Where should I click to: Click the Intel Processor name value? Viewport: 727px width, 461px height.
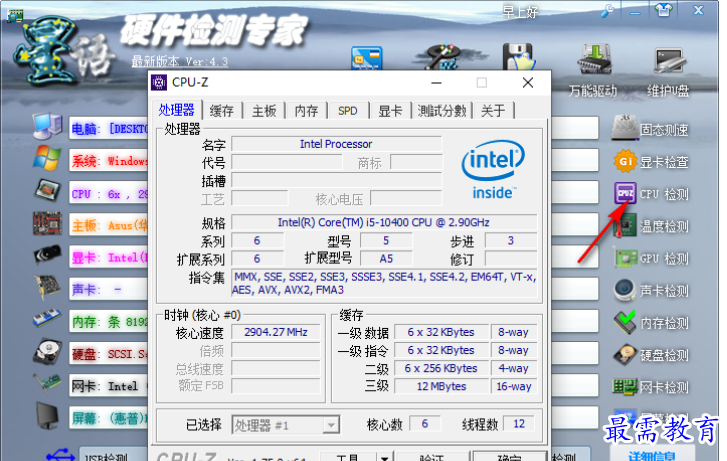[x=336, y=144]
